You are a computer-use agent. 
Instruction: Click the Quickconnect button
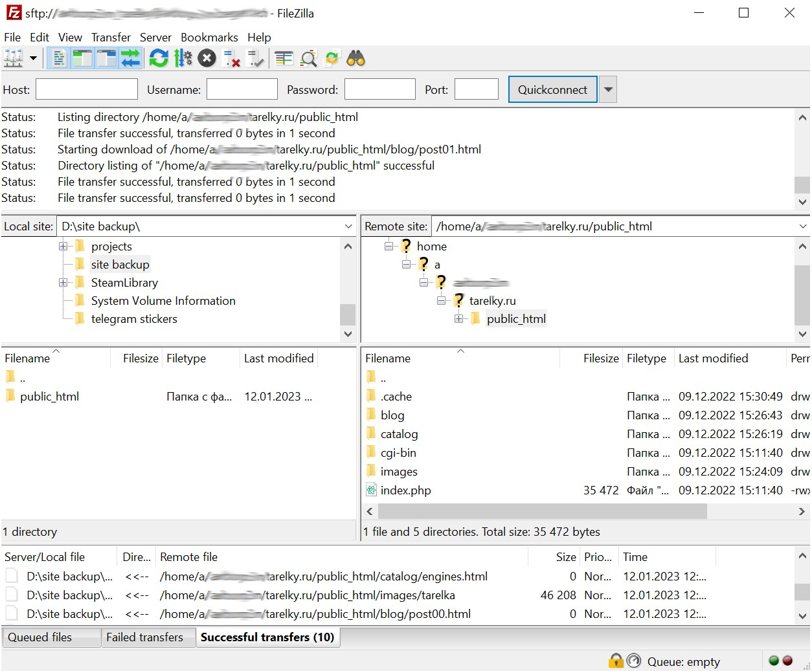pos(552,90)
